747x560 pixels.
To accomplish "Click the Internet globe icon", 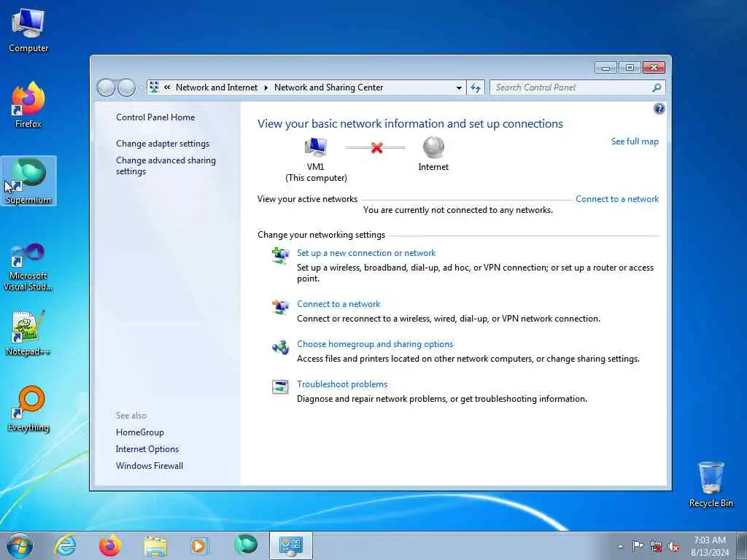I will [x=433, y=147].
